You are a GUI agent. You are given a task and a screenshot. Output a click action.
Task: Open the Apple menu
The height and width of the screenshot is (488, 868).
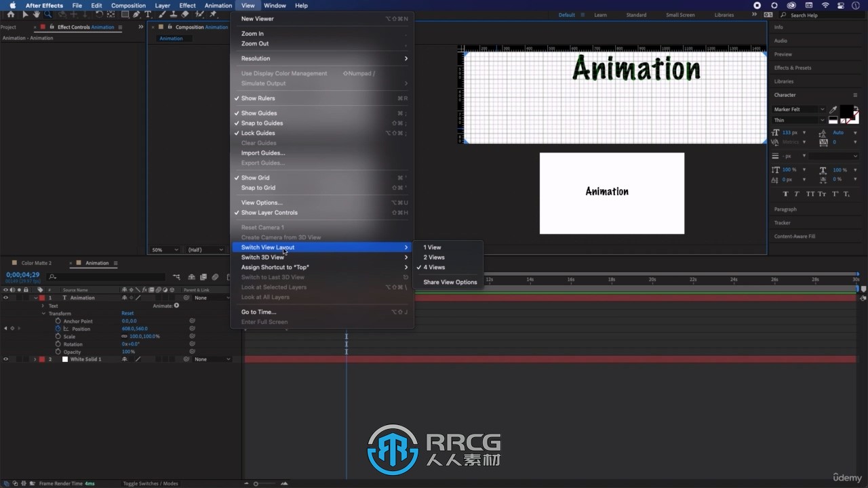pyautogui.click(x=12, y=5)
